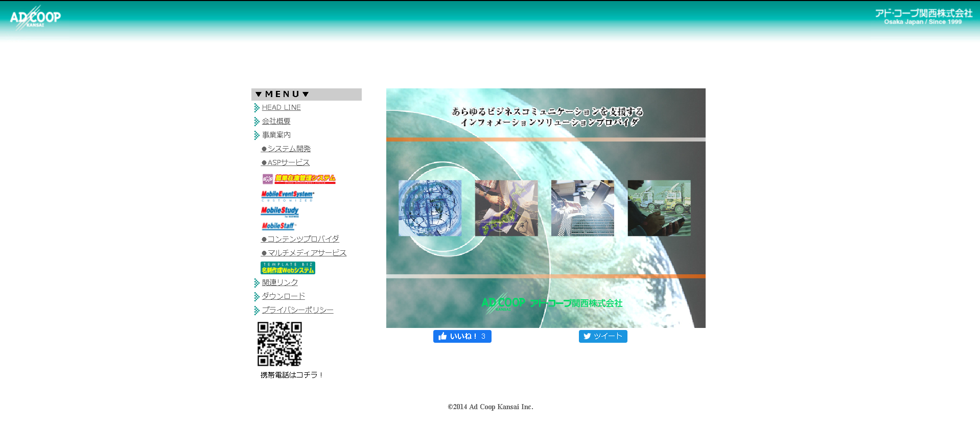Click the trucks thumbnail image
This screenshot has width=980, height=425.
659,208
